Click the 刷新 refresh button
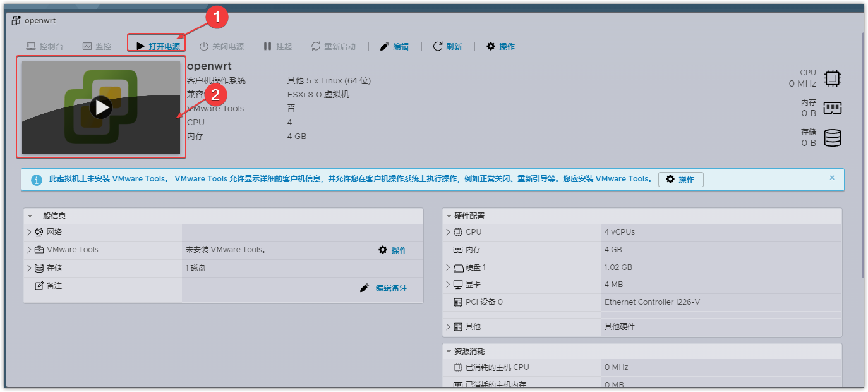868x392 pixels. tap(447, 46)
